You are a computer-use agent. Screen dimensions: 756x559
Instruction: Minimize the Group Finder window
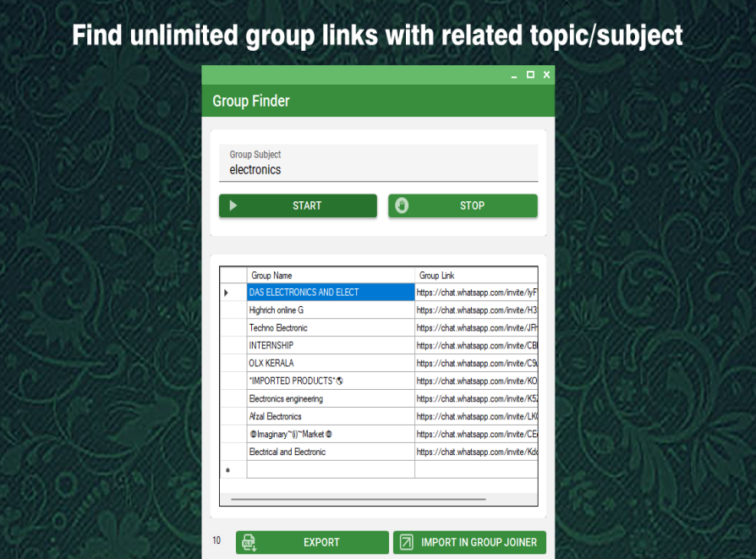[514, 75]
